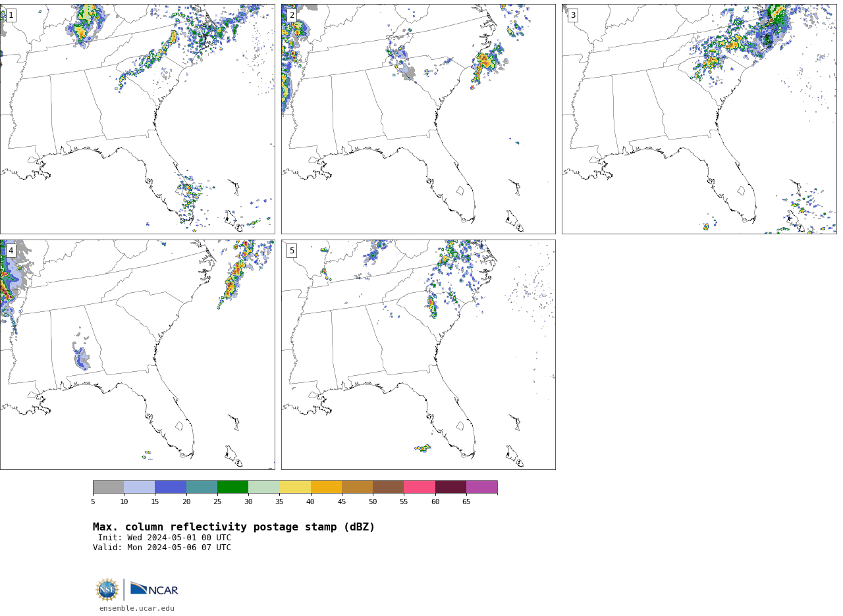Click the NSF logo icon
The width and height of the screenshot is (843, 616).
pyautogui.click(x=107, y=590)
